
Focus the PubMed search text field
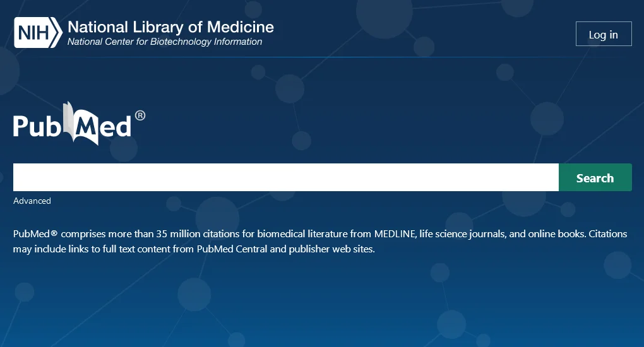(x=285, y=177)
